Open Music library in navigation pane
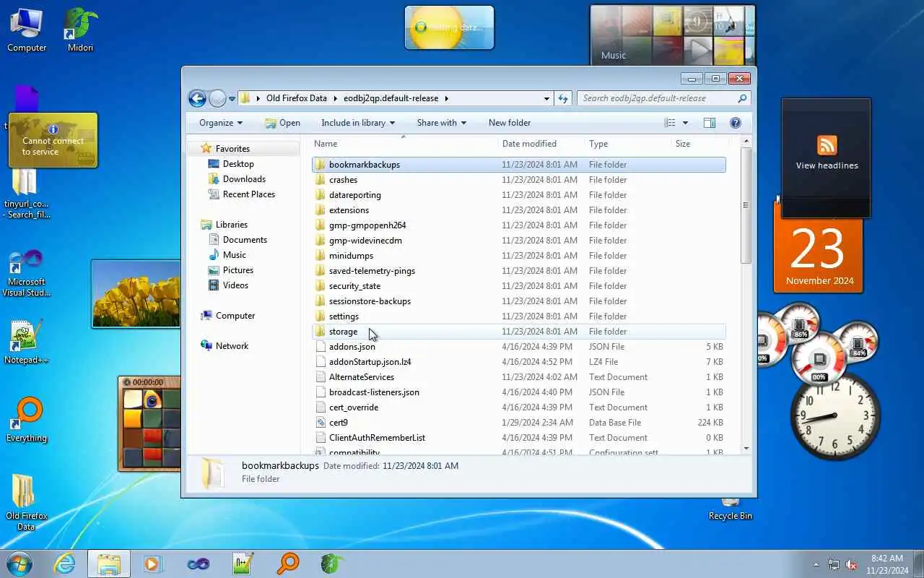The width and height of the screenshot is (924, 578). [234, 255]
